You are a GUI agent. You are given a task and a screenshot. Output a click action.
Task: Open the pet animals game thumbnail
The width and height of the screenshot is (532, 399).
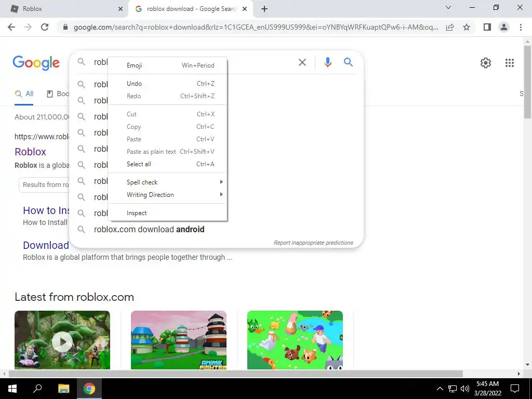click(295, 340)
